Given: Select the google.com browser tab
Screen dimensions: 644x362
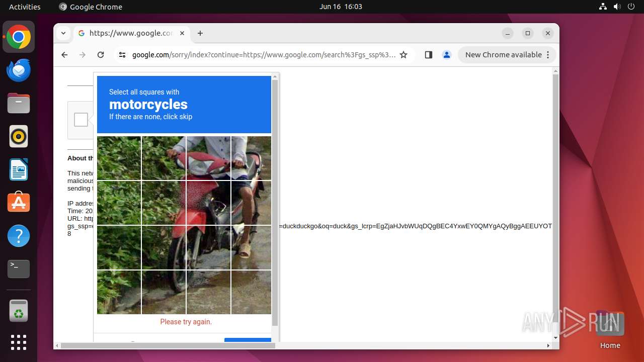Looking at the screenshot, I should tap(132, 33).
